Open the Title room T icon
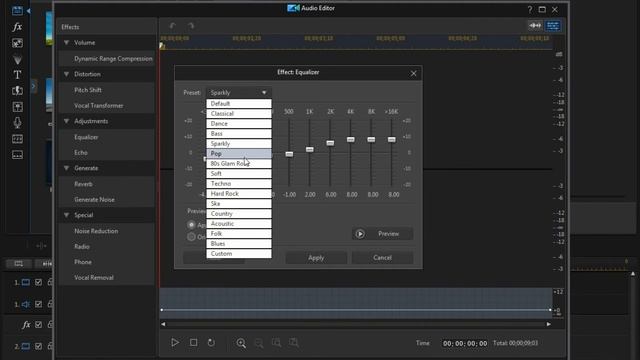The image size is (640, 360). click(17, 75)
